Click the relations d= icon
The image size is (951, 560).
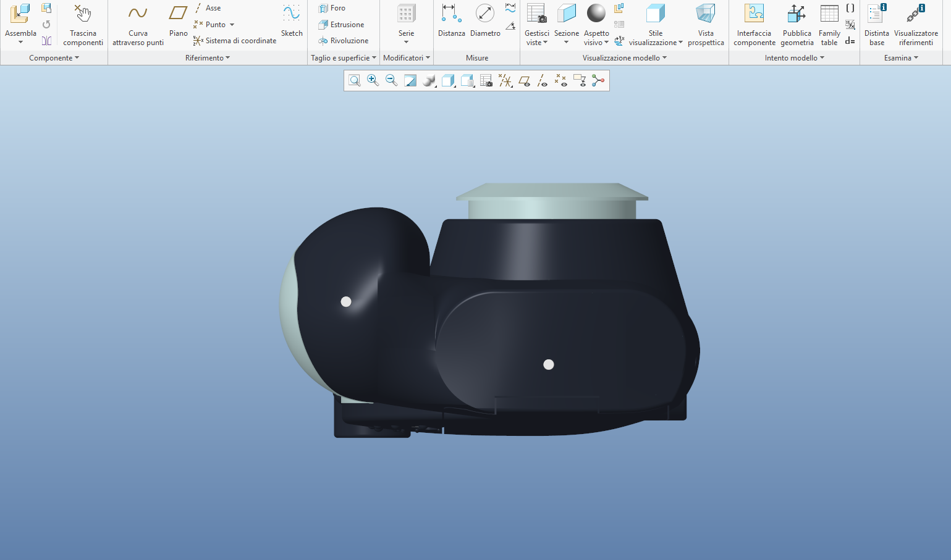click(x=850, y=41)
